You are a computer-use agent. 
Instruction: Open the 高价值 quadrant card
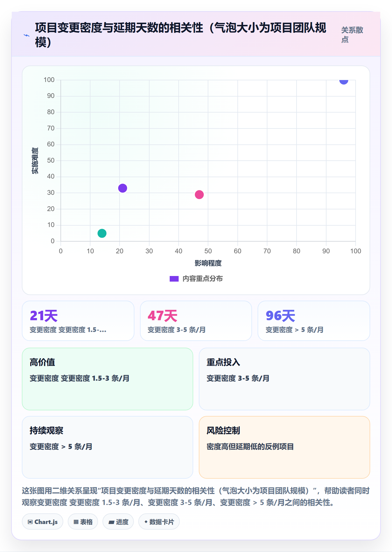[x=108, y=379]
